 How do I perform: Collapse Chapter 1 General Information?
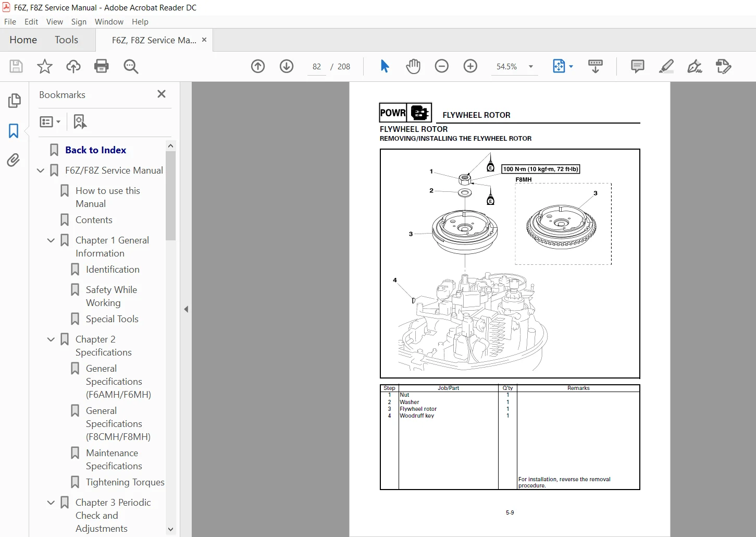pos(51,240)
